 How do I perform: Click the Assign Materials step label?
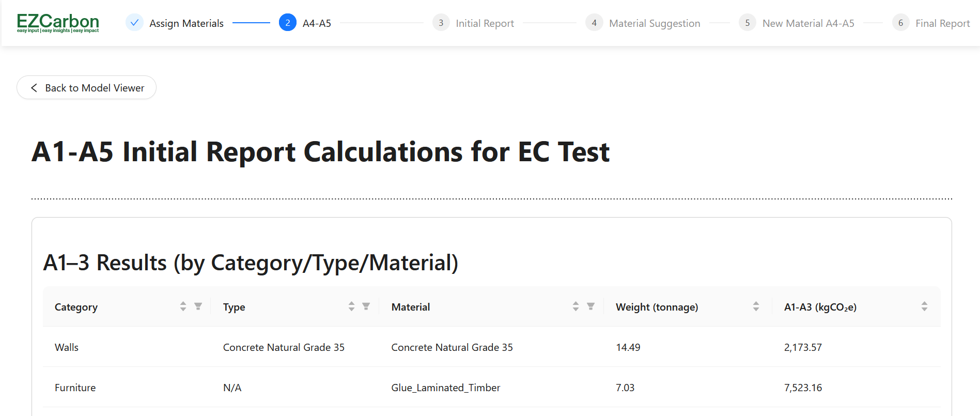(x=186, y=23)
